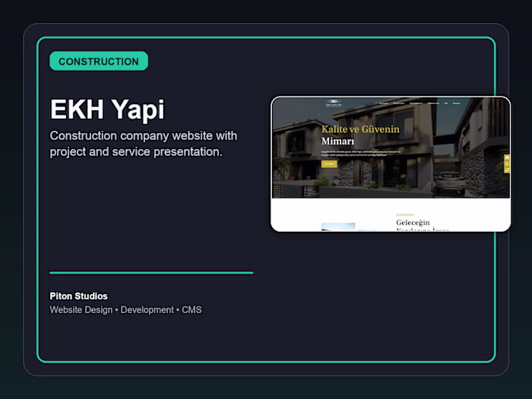The width and height of the screenshot is (532, 399).
Task: Click the CONSTRUCTION category badge
Action: click(99, 61)
